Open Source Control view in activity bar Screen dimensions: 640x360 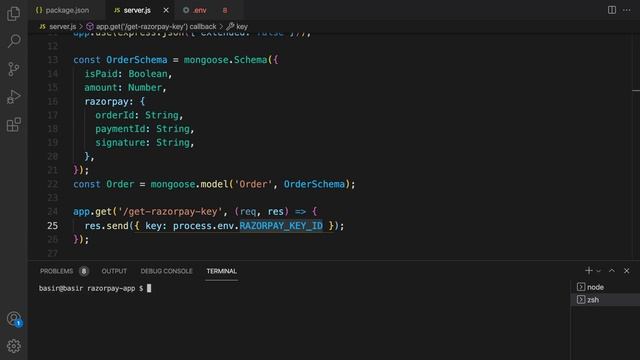[x=13, y=69]
